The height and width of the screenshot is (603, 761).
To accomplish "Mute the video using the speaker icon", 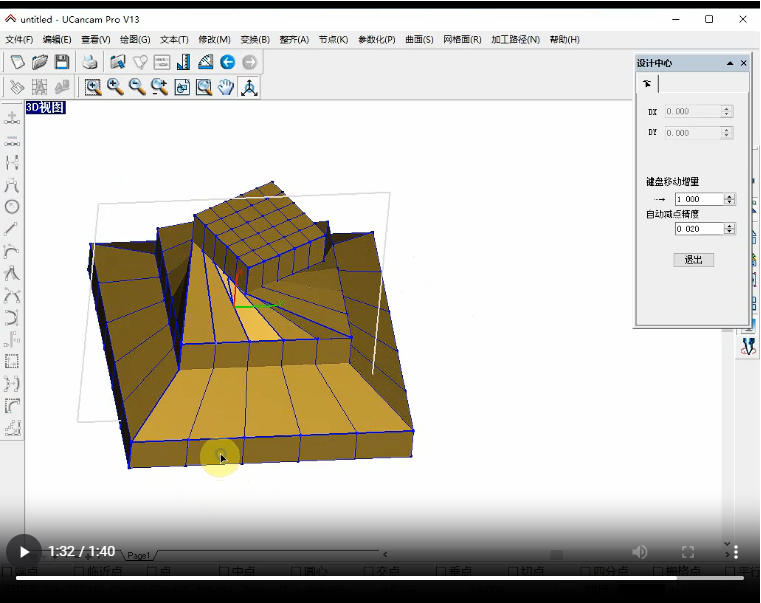I will [x=640, y=552].
